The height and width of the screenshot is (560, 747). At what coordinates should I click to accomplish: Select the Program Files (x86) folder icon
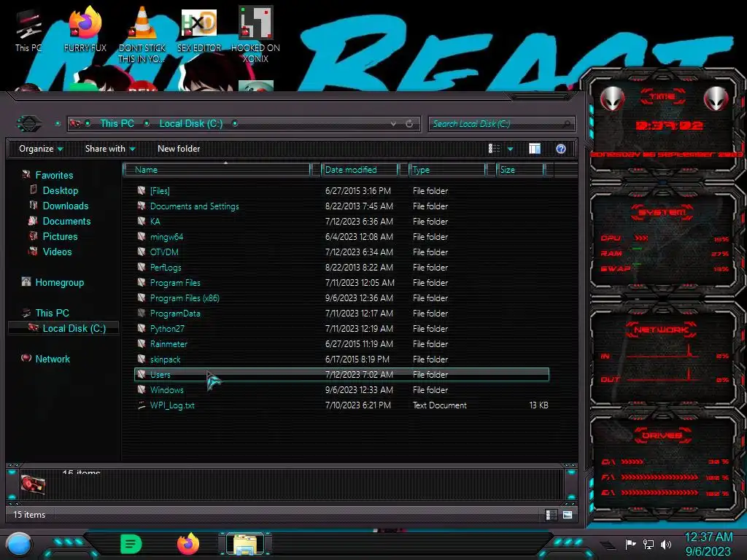click(141, 297)
